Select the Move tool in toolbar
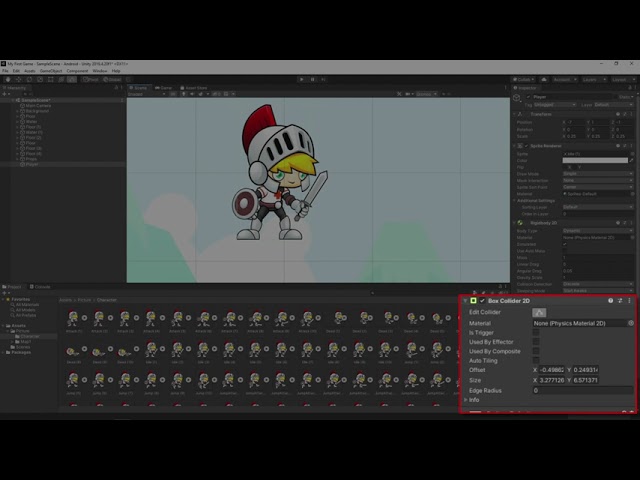 coord(19,79)
